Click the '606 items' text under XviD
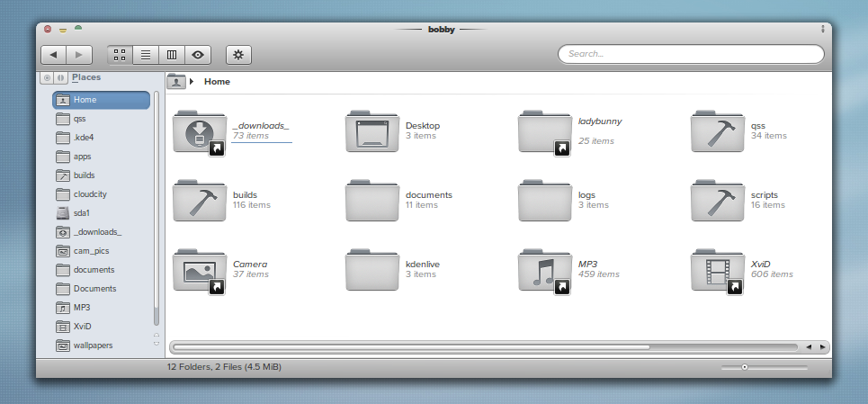Image resolution: width=868 pixels, height=404 pixels. [773, 274]
